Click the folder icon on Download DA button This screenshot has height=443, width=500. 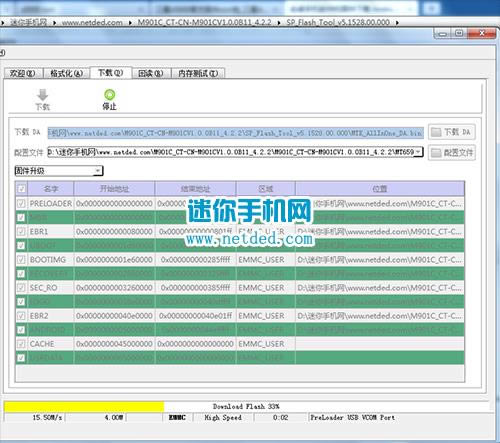436,132
